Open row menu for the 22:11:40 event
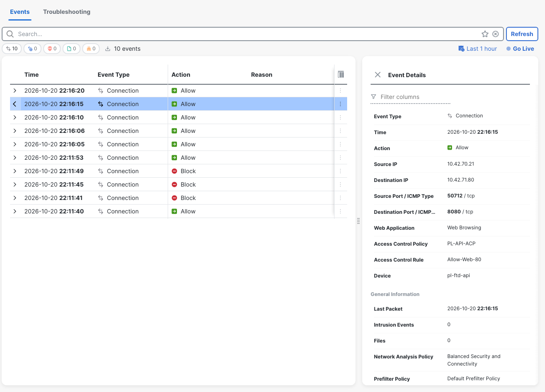This screenshot has height=392, width=545. point(340,211)
